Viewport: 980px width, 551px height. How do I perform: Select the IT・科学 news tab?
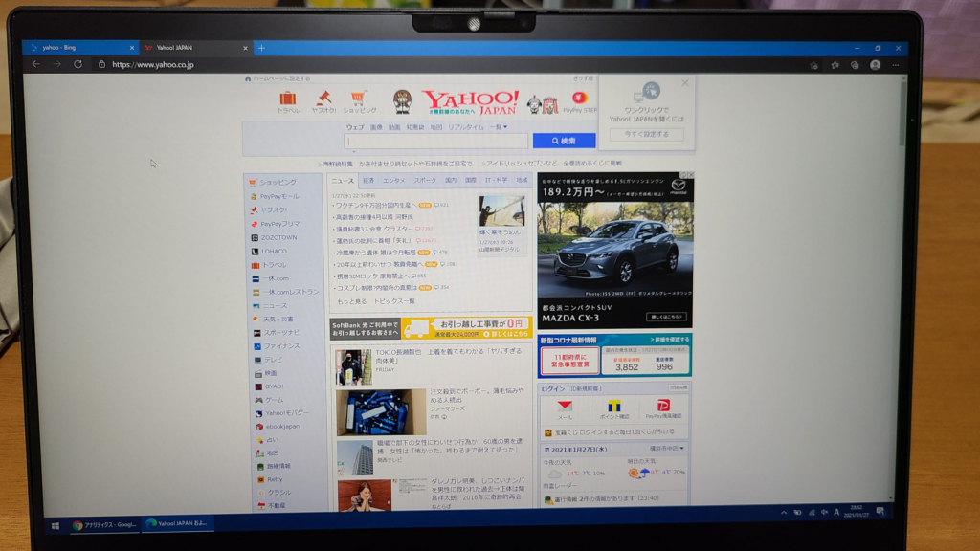(497, 181)
